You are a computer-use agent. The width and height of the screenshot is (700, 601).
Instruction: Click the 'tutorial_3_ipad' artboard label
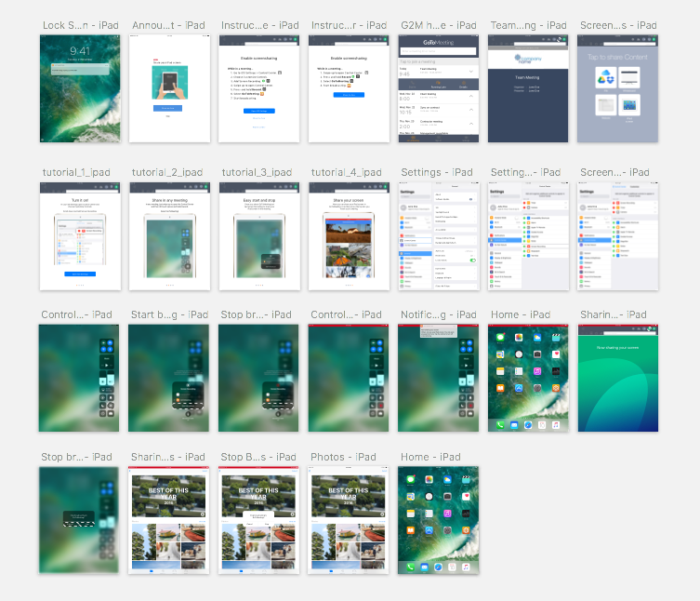pos(258,172)
